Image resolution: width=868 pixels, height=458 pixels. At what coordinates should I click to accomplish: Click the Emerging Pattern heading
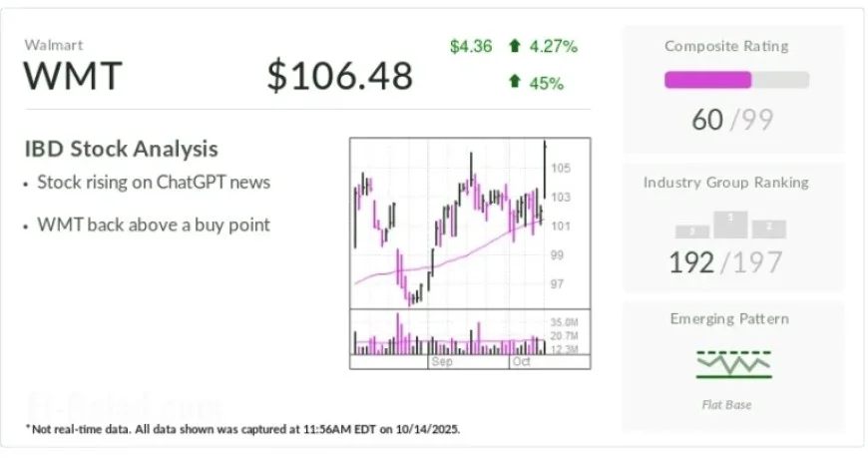(731, 319)
